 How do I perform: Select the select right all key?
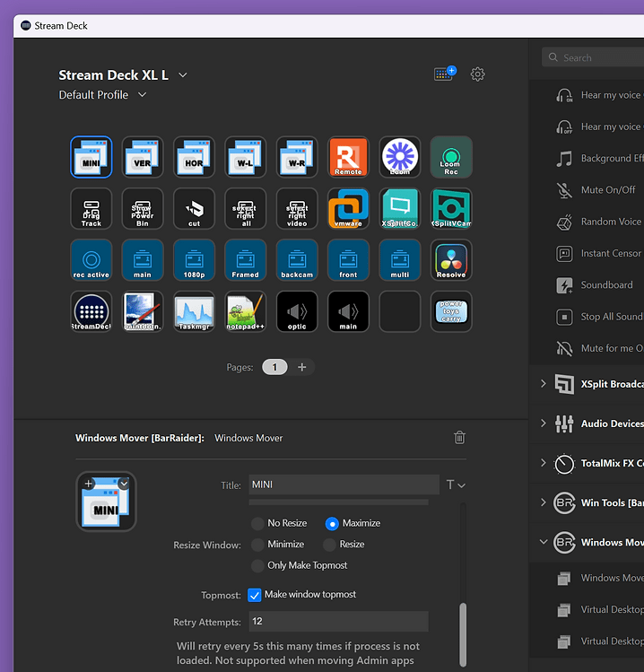pyautogui.click(x=246, y=208)
